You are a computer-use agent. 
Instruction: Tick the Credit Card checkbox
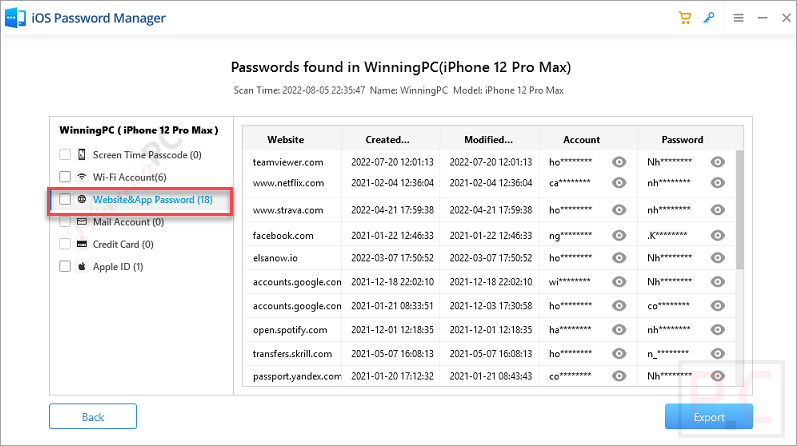pos(65,244)
